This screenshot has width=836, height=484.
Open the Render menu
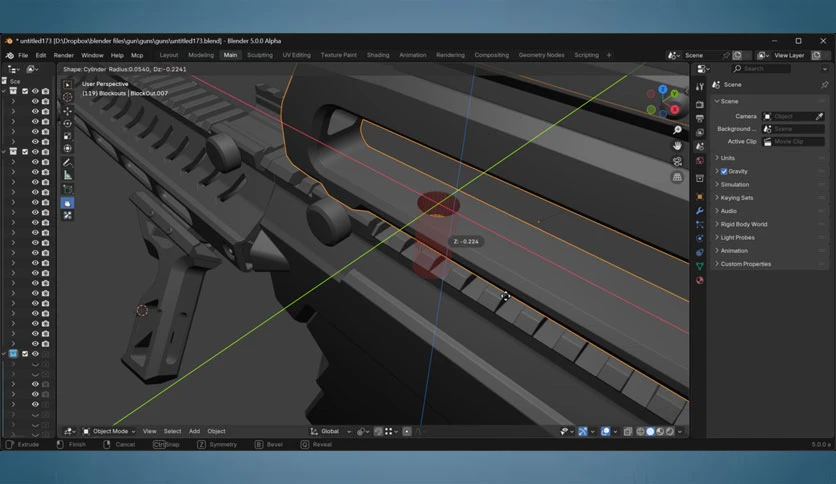(x=63, y=55)
